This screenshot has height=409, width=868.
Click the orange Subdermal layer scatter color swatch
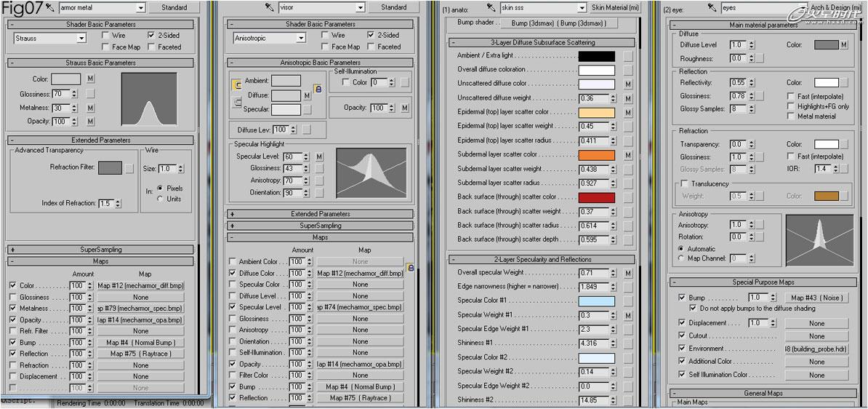[x=597, y=154]
